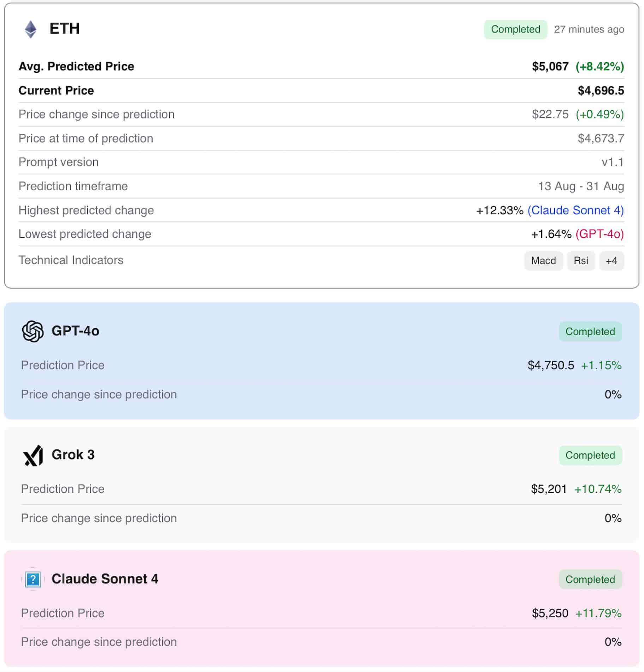Image resolution: width=644 pixels, height=672 pixels.
Task: Click the GPT-4o Completed badge
Action: coord(590,331)
